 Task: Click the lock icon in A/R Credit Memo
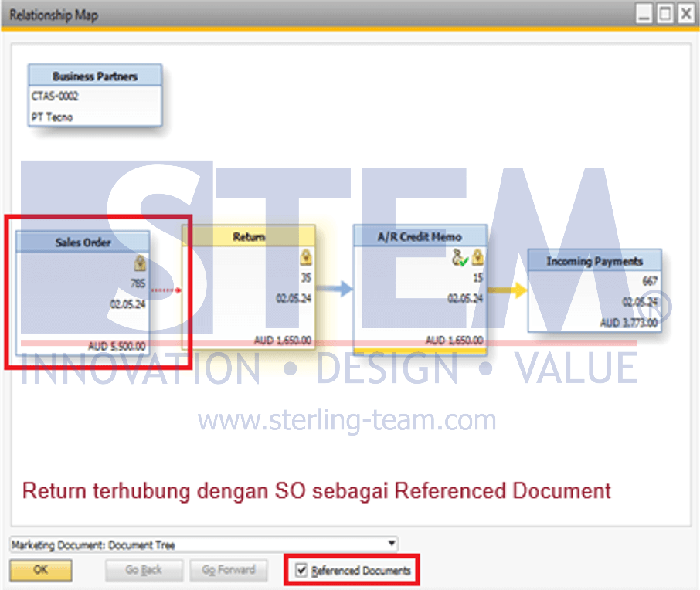(477, 257)
